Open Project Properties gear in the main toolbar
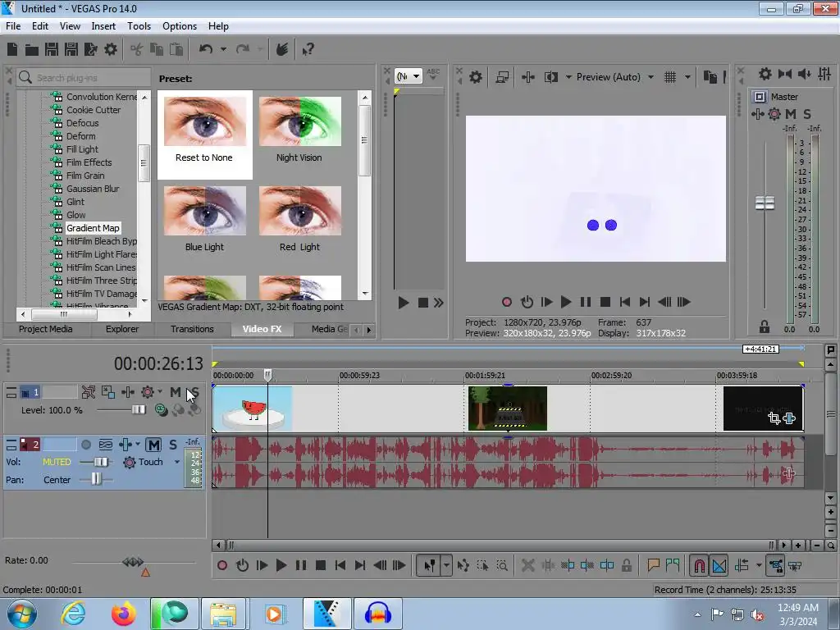Image resolution: width=840 pixels, height=630 pixels. pyautogui.click(x=111, y=49)
